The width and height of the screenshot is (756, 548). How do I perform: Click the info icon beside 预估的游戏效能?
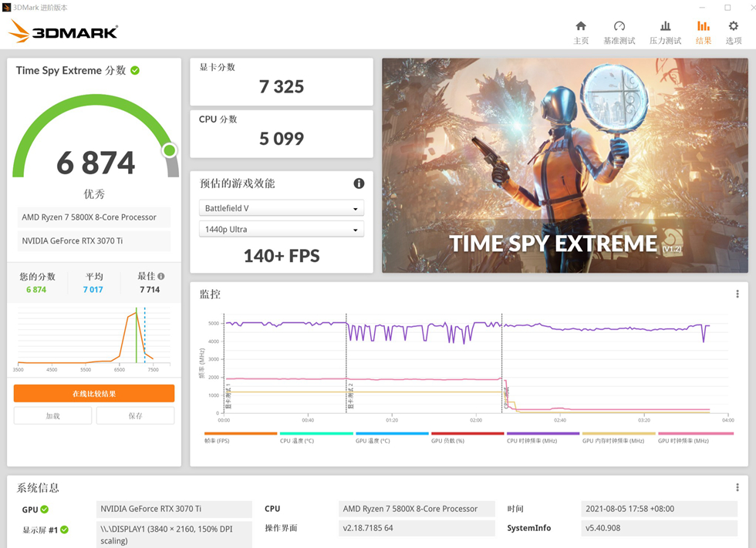pos(358,183)
